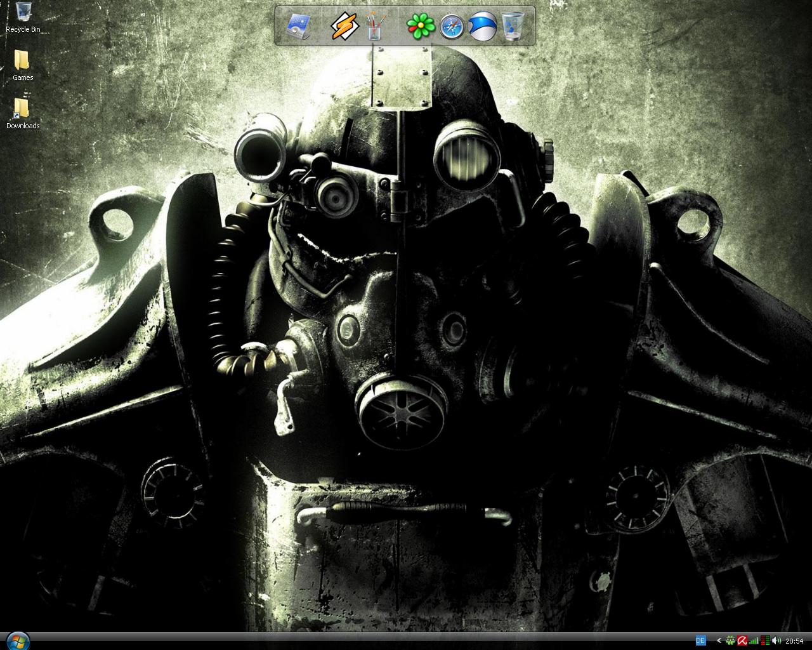Screen dimensions: 812x650
Task: Click the speaker volume tray icon
Action: 776,640
